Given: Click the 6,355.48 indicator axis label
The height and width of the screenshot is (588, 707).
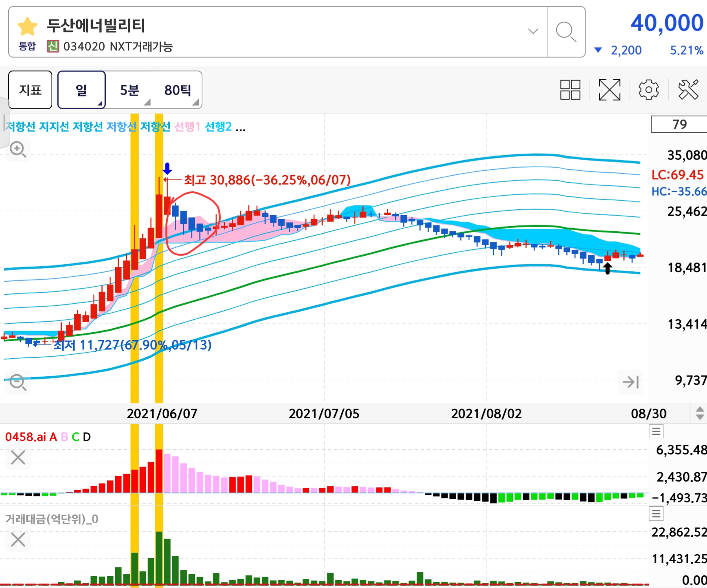Looking at the screenshot, I should (x=681, y=450).
